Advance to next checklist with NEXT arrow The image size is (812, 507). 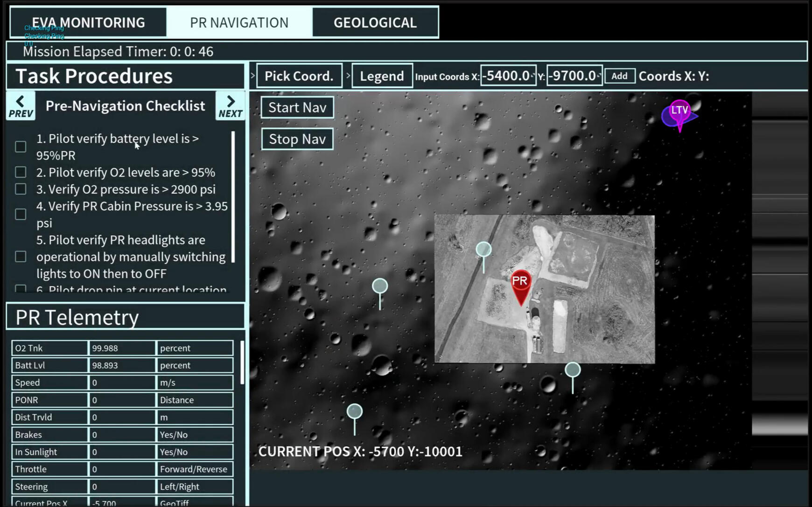(230, 106)
